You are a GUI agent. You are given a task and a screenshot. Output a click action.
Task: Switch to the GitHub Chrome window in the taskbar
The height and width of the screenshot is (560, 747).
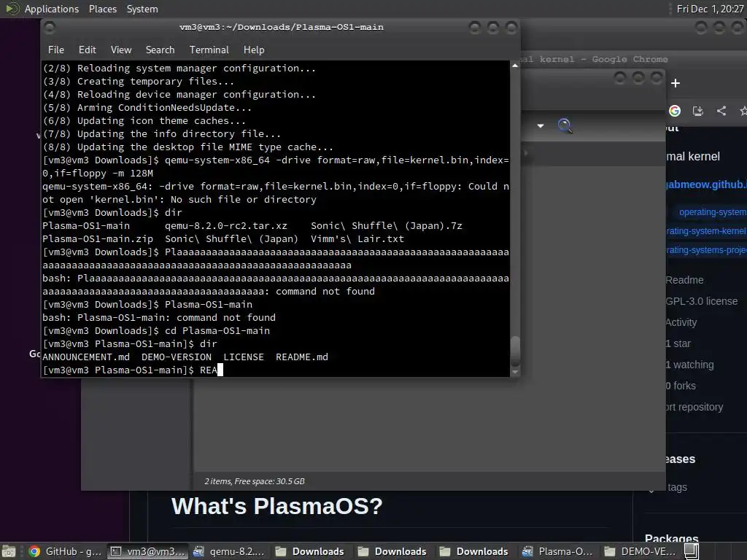coord(65,551)
